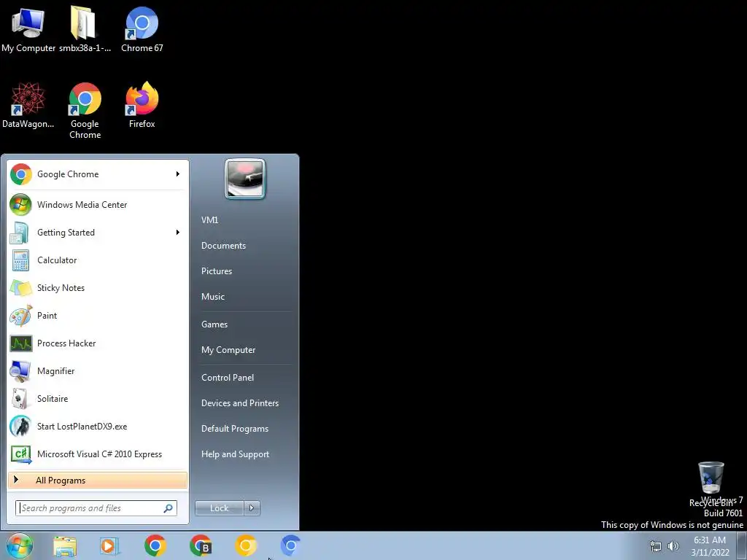Open Control Panel
Screen dimensions: 747x560
pyautogui.click(x=228, y=378)
